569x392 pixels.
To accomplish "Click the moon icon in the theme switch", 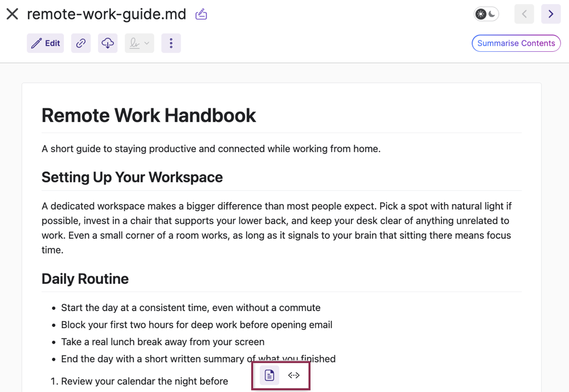I will pyautogui.click(x=492, y=14).
